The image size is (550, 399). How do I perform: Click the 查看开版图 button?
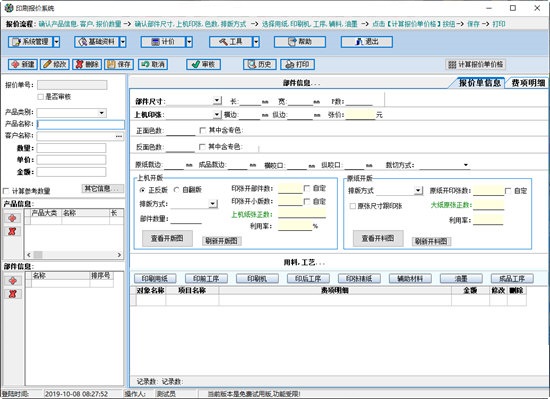point(167,238)
